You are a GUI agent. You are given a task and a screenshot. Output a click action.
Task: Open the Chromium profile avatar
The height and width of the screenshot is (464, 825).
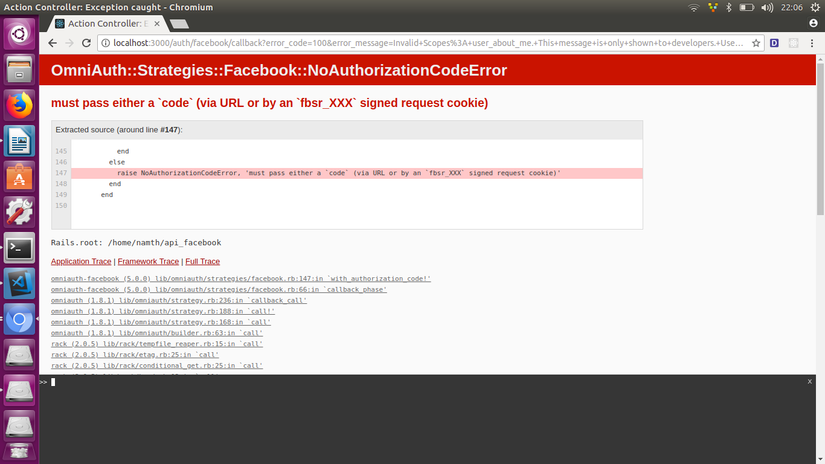813,23
